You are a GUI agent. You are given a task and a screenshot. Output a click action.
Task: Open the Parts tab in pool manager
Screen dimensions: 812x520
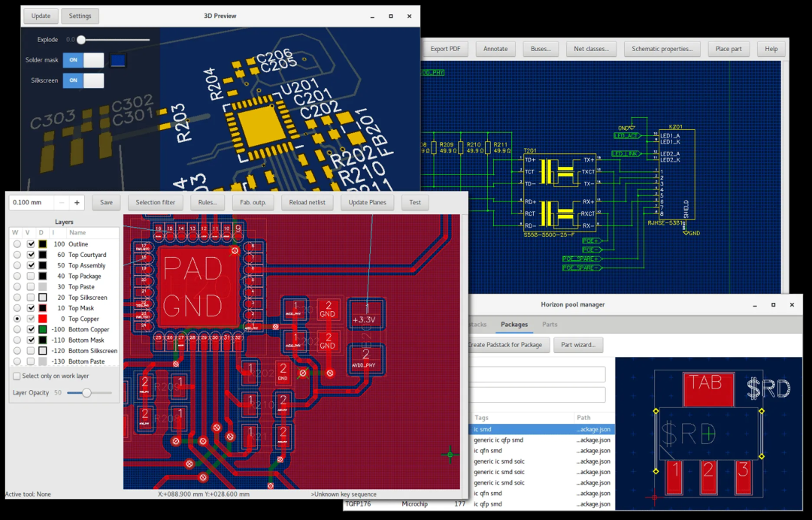550,325
